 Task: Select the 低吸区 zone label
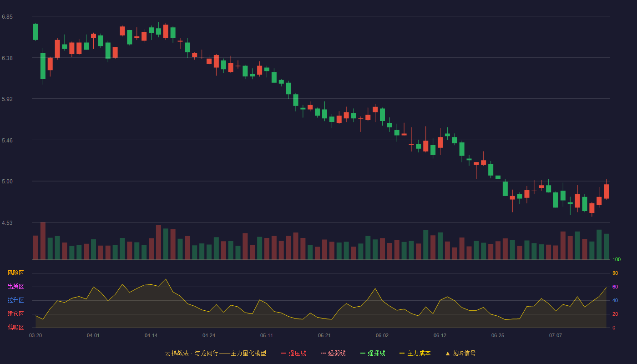coord(16,328)
